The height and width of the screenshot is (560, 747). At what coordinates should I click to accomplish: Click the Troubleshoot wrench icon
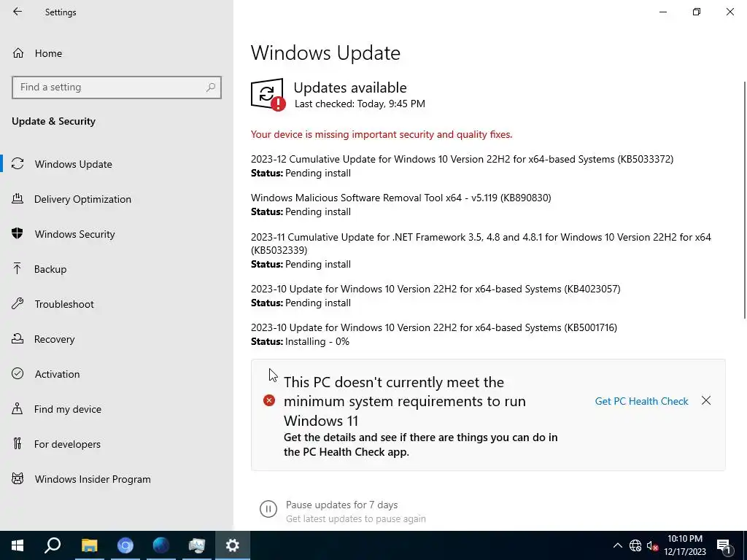point(18,303)
